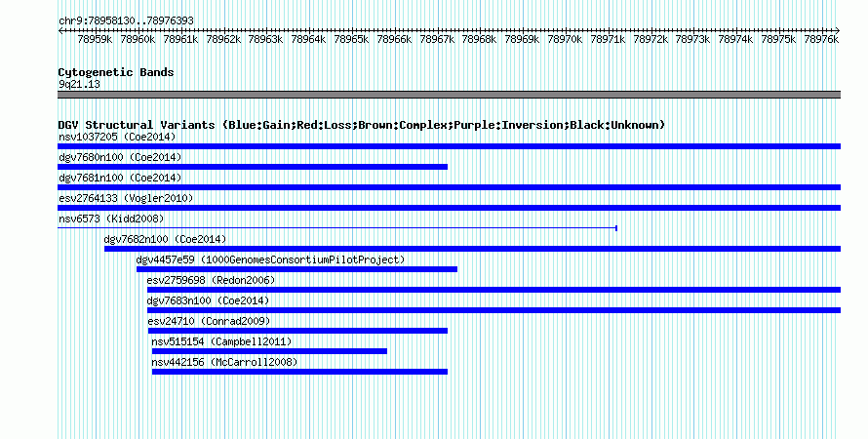Image resolution: width=868 pixels, height=439 pixels.
Task: Click the thin line glyph for nsv6573
Action: pyautogui.click(x=337, y=228)
